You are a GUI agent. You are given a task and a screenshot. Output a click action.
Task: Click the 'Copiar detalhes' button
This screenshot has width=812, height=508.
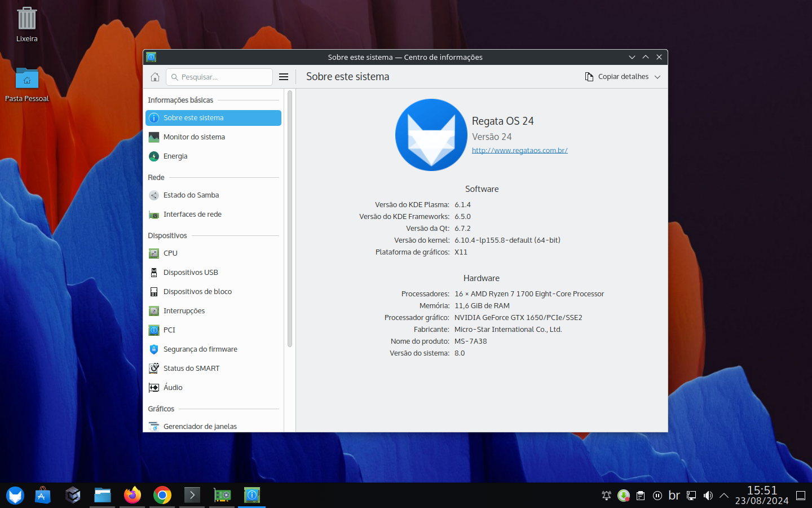[617, 77]
